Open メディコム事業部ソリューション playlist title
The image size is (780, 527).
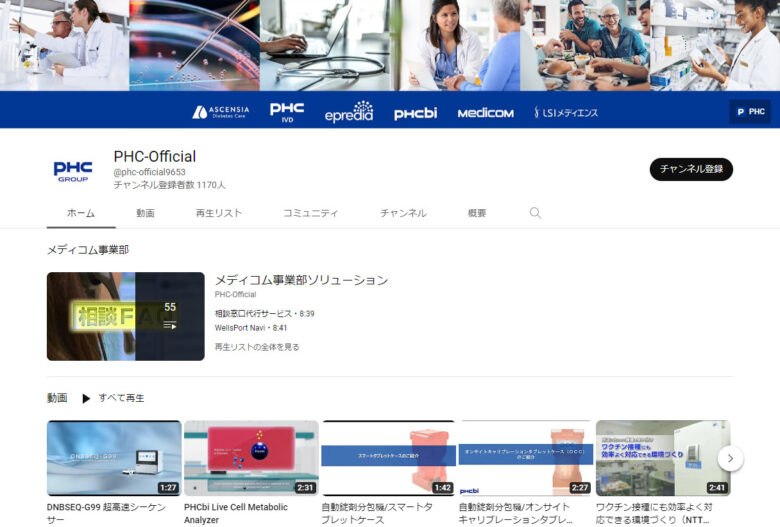(301, 280)
